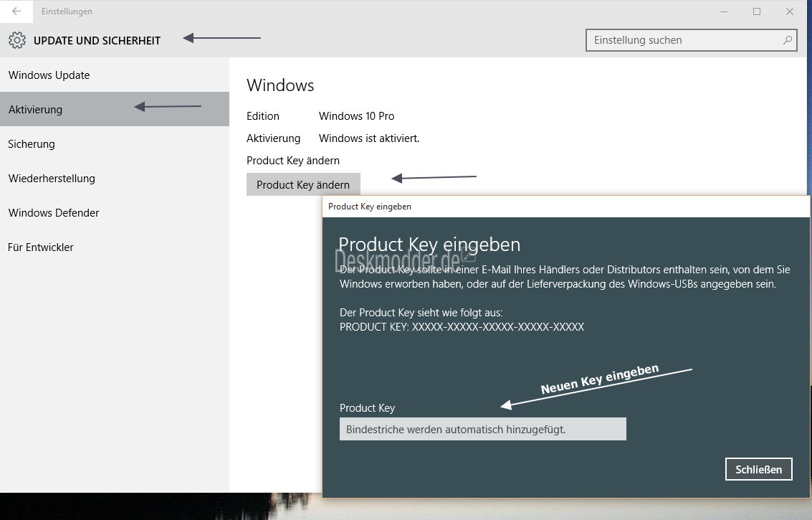Go back using the back arrow
The image size is (812, 520).
tap(16, 11)
